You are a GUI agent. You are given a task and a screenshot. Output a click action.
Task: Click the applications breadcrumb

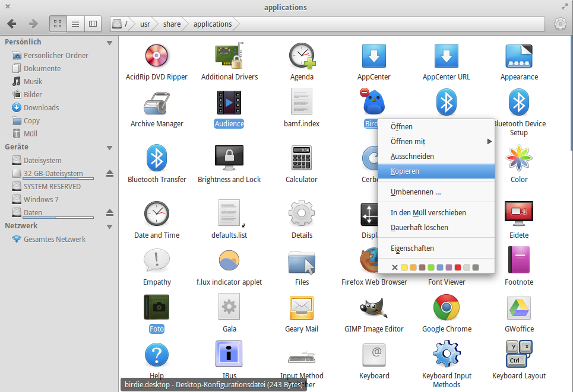[x=213, y=24]
